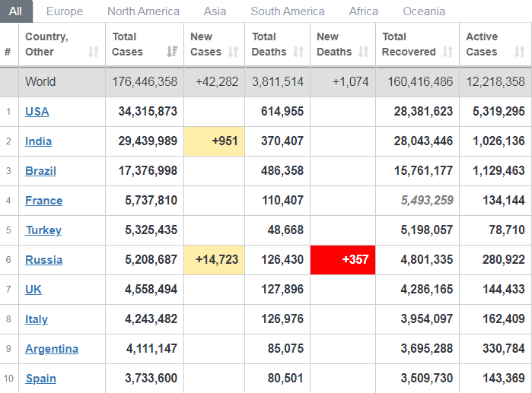The height and width of the screenshot is (393, 532).
Task: Click USA active cases 5,319,295
Action: 499,112
